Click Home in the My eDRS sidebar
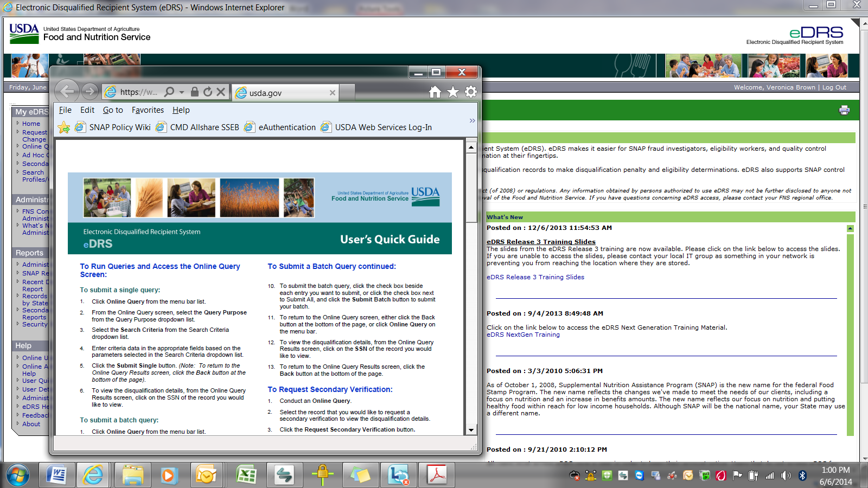The width and height of the screenshot is (868, 488). [31, 124]
